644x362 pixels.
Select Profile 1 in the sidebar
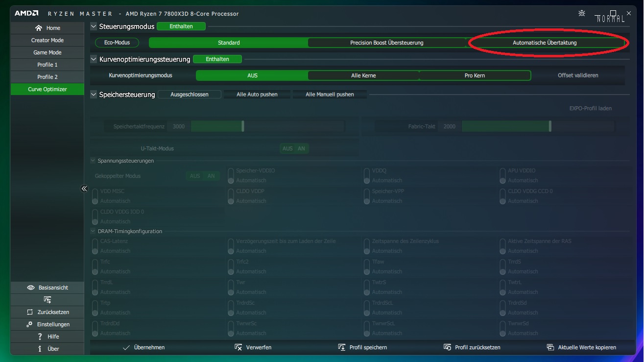(x=48, y=65)
